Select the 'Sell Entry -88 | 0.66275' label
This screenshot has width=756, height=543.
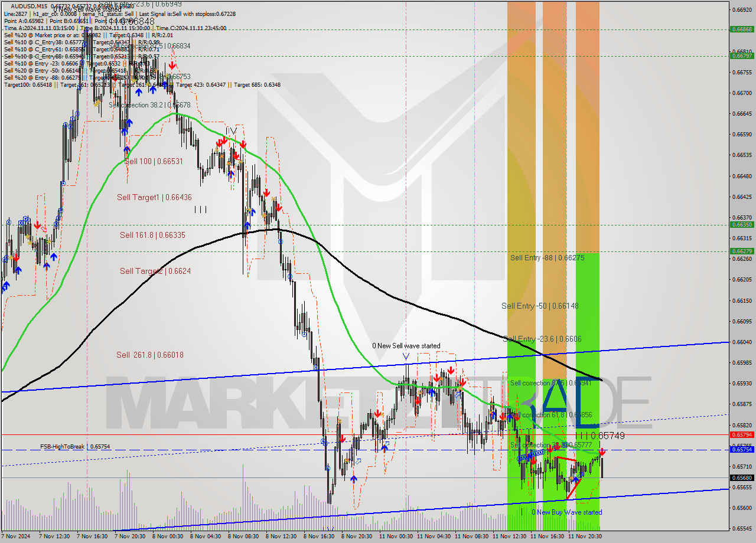coord(547,258)
